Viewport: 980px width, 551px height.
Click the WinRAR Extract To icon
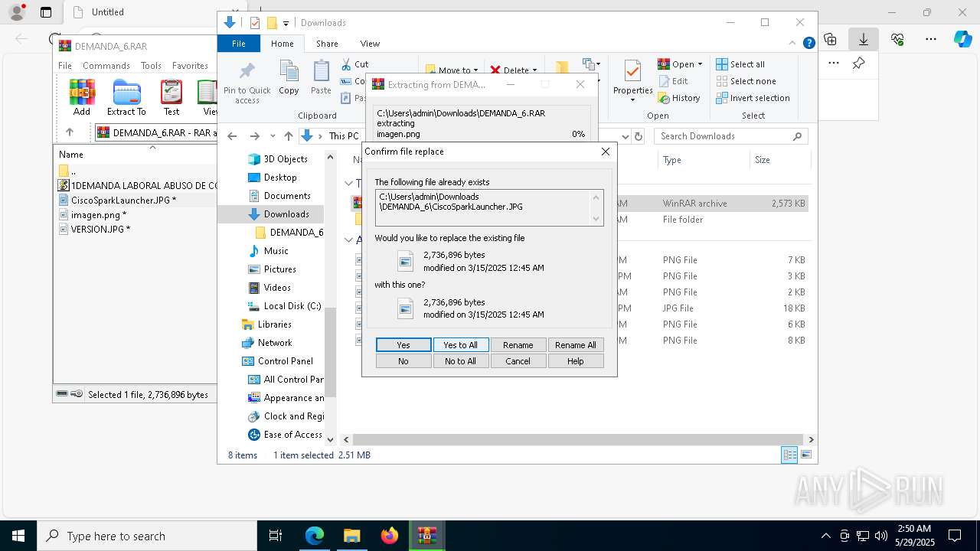coord(126,97)
